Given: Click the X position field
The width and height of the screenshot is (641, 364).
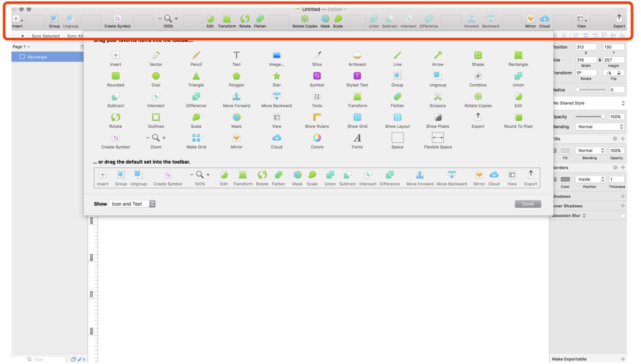Looking at the screenshot, I should click(586, 47).
